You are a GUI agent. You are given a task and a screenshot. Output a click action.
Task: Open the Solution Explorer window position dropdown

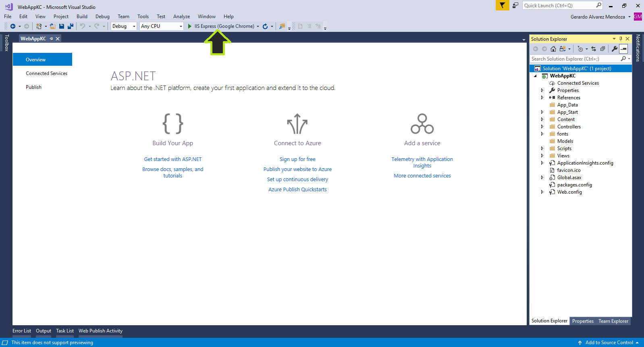point(614,39)
